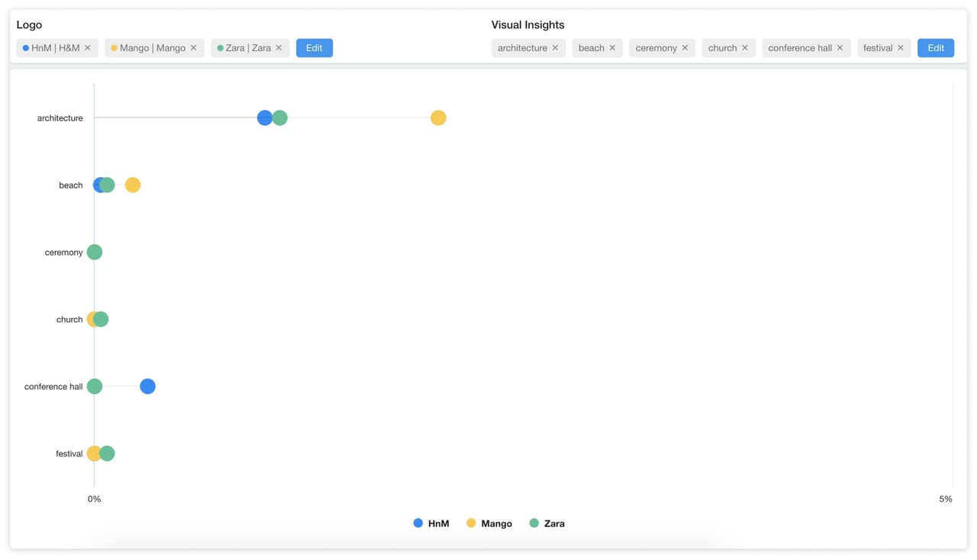Image resolution: width=977 pixels, height=560 pixels.
Task: Remove the Zara | Zara logo tag
Action: (x=279, y=48)
